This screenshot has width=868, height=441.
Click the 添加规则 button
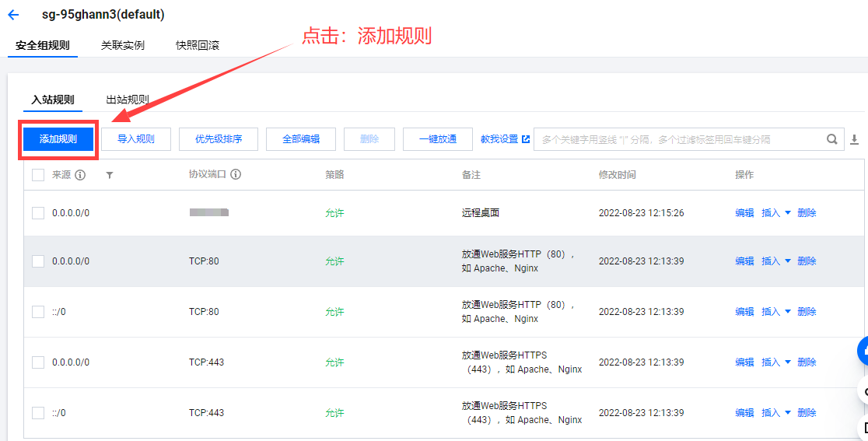[58, 139]
